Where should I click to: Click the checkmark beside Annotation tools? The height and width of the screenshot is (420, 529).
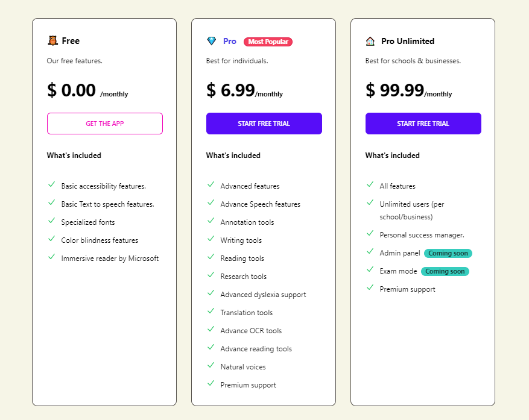click(x=211, y=221)
